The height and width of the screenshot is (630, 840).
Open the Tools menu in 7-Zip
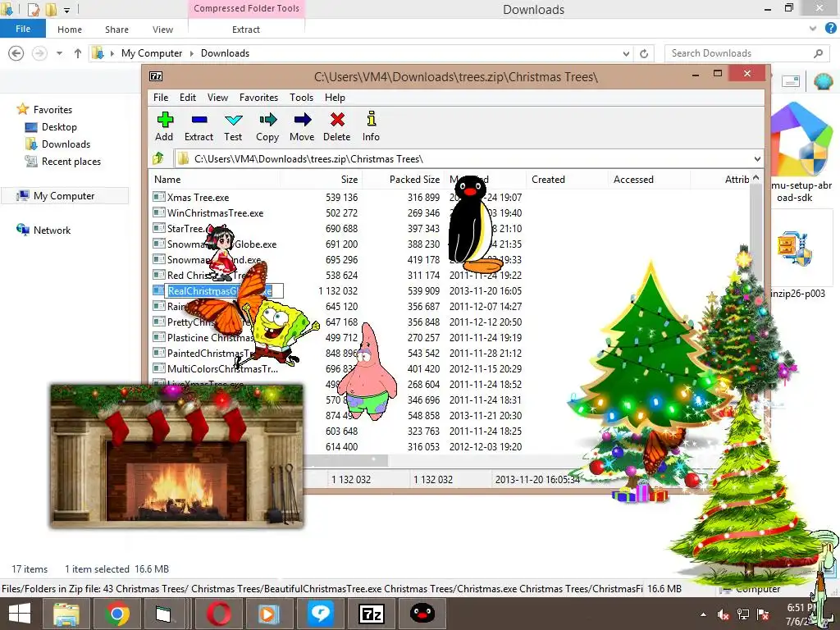302,98
